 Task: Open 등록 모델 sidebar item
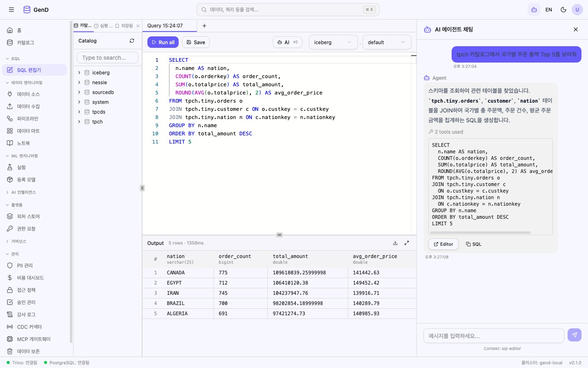point(34,180)
